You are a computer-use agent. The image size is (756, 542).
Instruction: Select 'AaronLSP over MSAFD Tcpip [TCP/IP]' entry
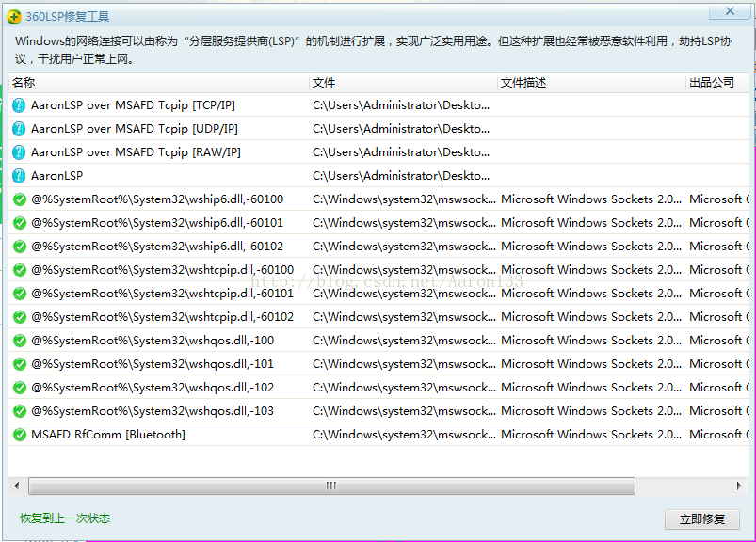(133, 105)
